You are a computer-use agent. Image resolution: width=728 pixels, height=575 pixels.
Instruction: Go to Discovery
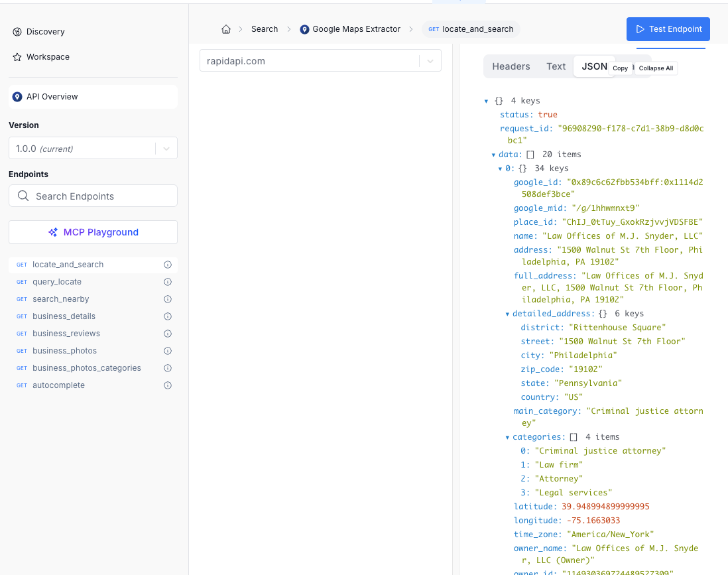(46, 32)
